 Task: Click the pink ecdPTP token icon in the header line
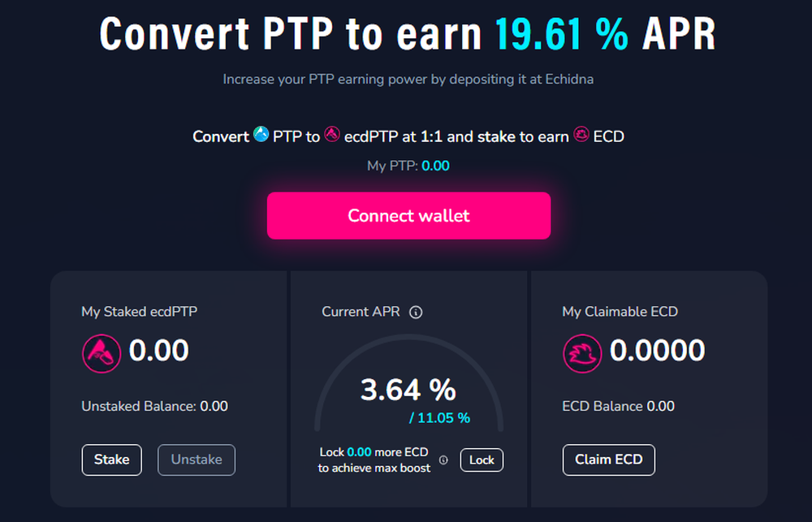pos(332,134)
